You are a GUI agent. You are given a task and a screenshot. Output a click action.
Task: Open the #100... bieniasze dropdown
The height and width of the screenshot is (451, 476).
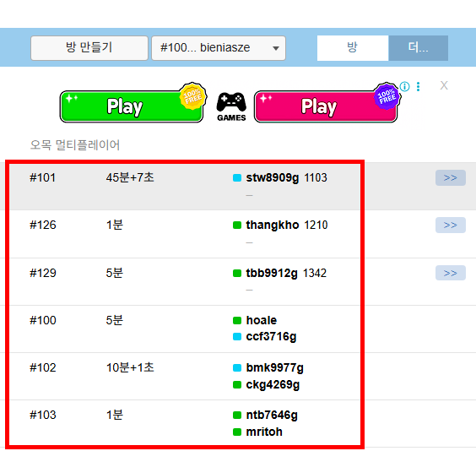[x=219, y=48]
